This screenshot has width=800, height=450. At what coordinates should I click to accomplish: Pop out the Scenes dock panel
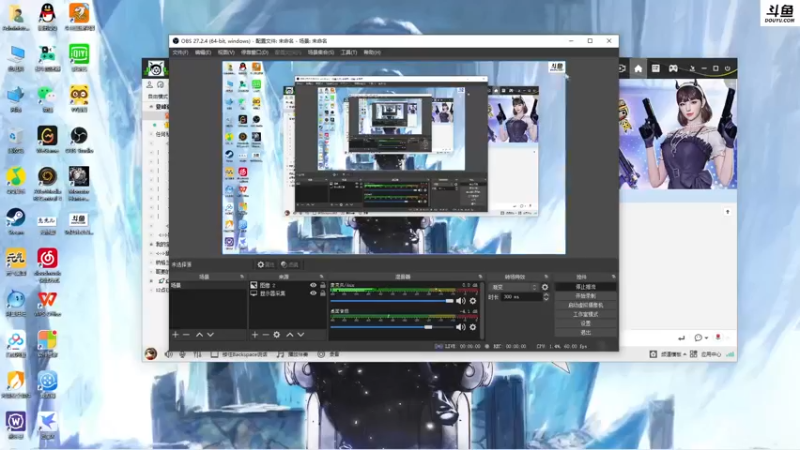click(242, 277)
